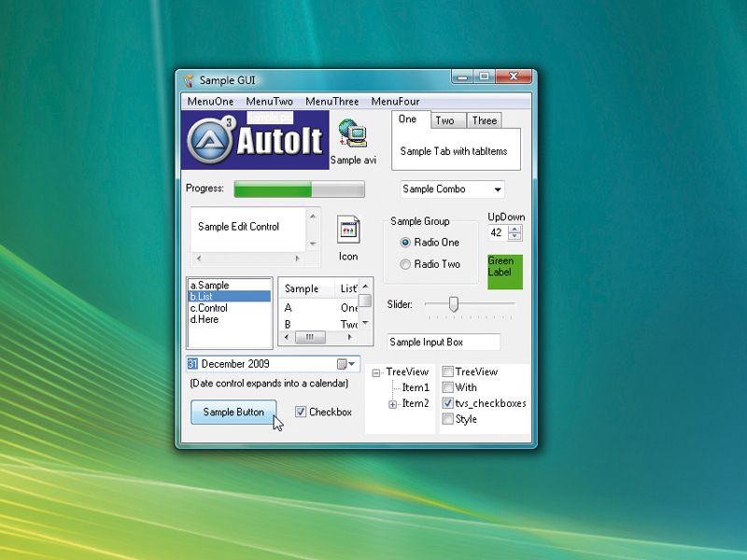747x560 pixels.
Task: Open the Sample Combo dropdown
Action: (x=498, y=189)
